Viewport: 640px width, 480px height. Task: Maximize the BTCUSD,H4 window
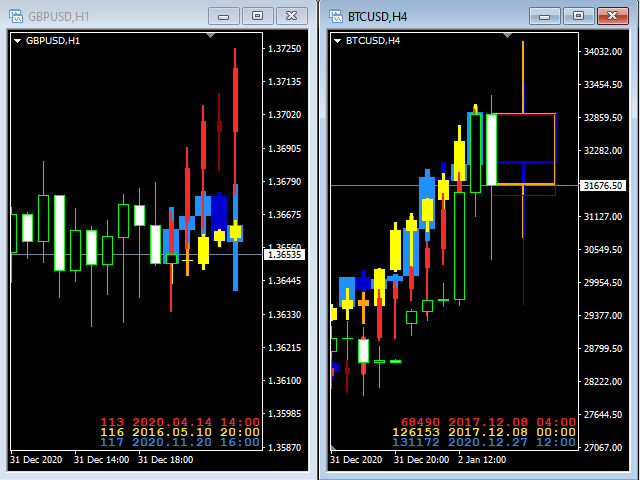(578, 16)
